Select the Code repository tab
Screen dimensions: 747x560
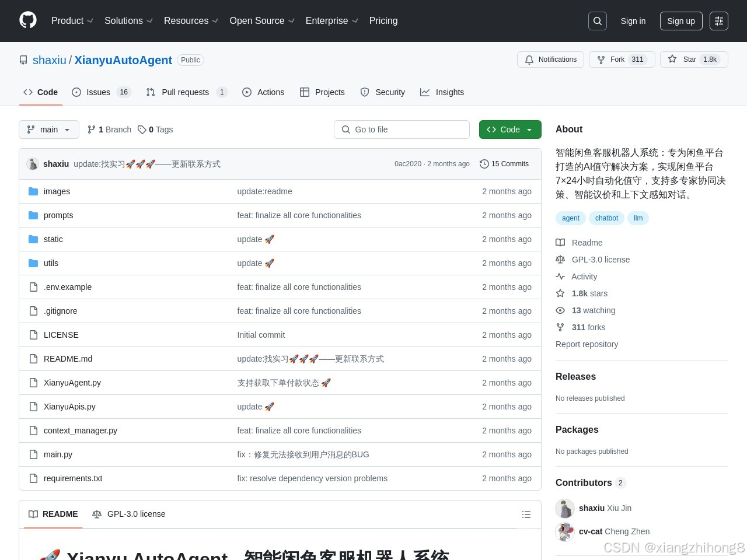(40, 92)
